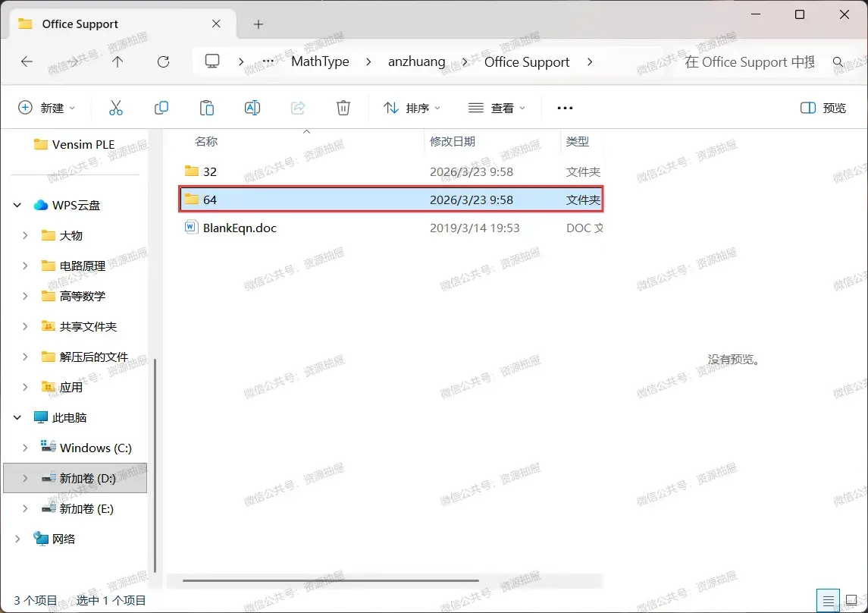Expand the 大物 folder node
This screenshot has height=613, width=868.
point(25,235)
